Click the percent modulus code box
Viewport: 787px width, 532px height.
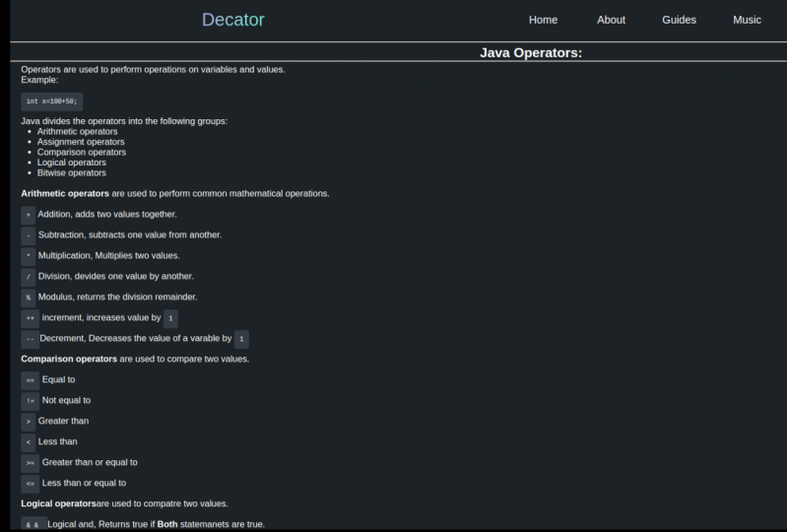tap(29, 298)
